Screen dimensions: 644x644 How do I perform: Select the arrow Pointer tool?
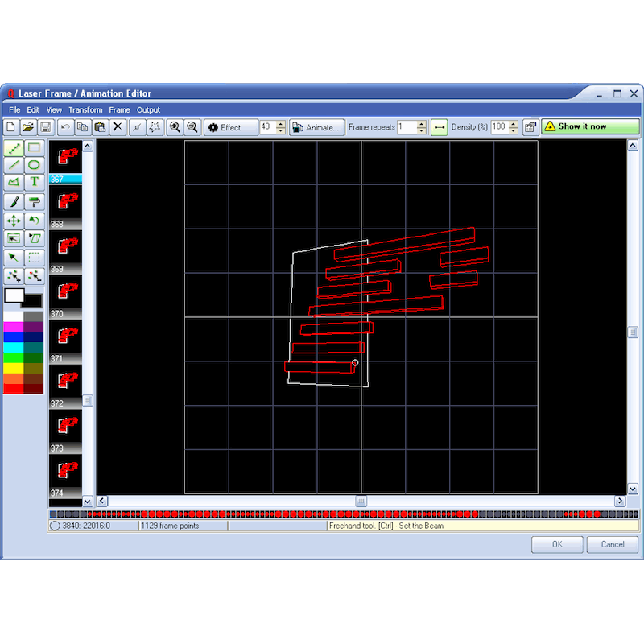tap(14, 258)
